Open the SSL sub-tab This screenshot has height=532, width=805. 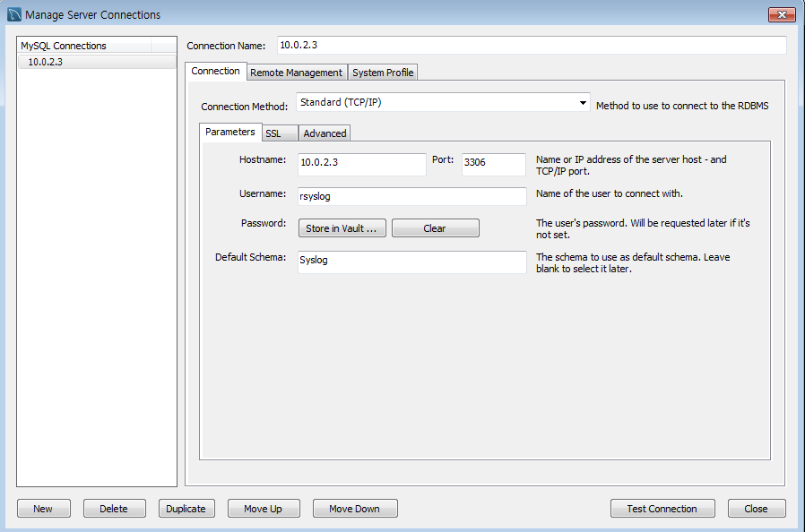(x=280, y=133)
